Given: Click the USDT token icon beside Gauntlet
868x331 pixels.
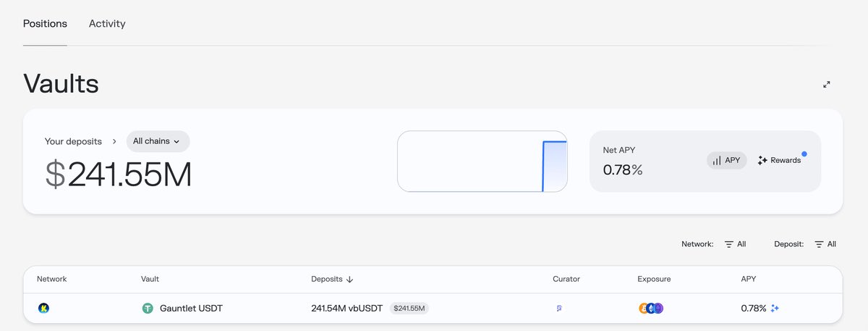Looking at the screenshot, I should point(148,309).
